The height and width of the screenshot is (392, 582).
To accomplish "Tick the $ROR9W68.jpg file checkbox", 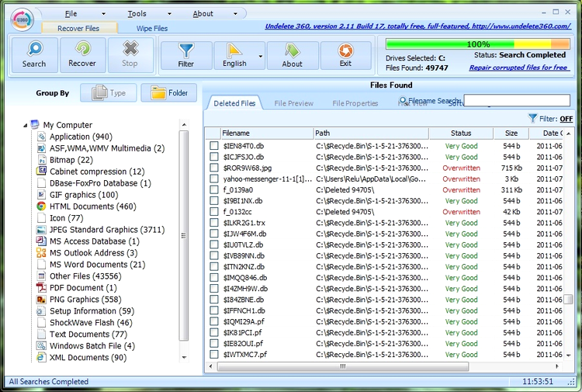I will (x=214, y=168).
